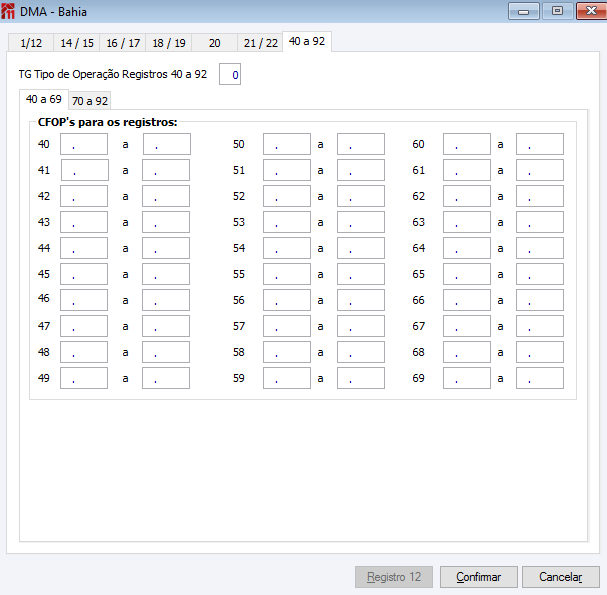
Task: Click the starting CFOP field for register 45
Action: [84, 274]
